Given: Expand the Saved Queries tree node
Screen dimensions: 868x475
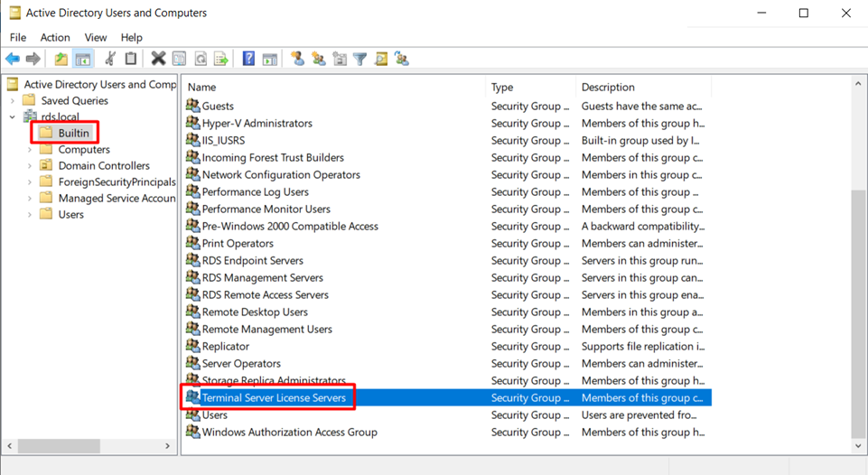Looking at the screenshot, I should pyautogui.click(x=13, y=101).
